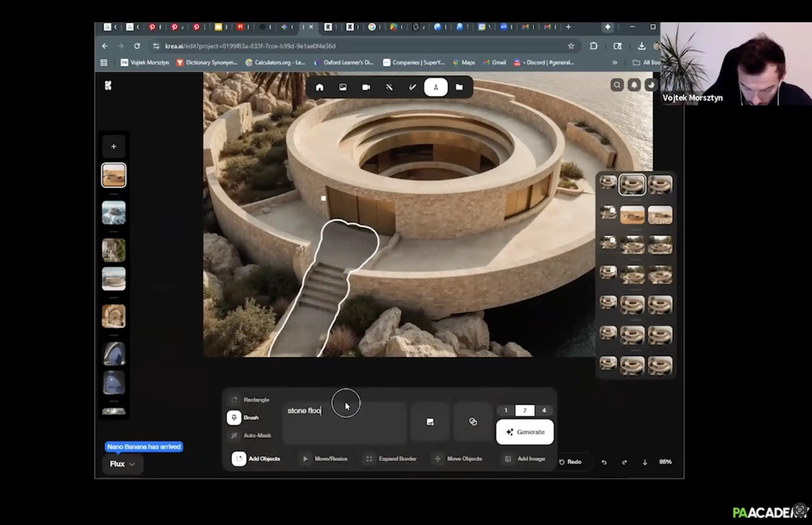The height and width of the screenshot is (525, 812).
Task: Expand hidden bookmarks chevron
Action: tap(614, 63)
